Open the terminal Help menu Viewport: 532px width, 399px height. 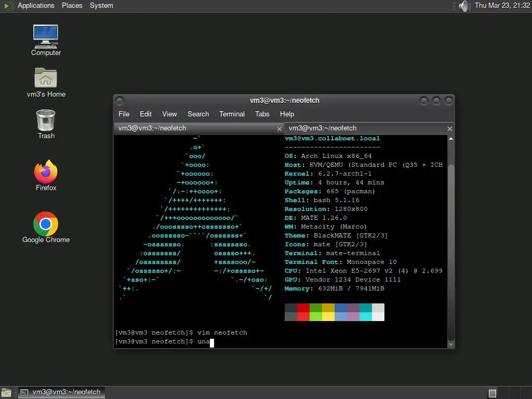[287, 114]
